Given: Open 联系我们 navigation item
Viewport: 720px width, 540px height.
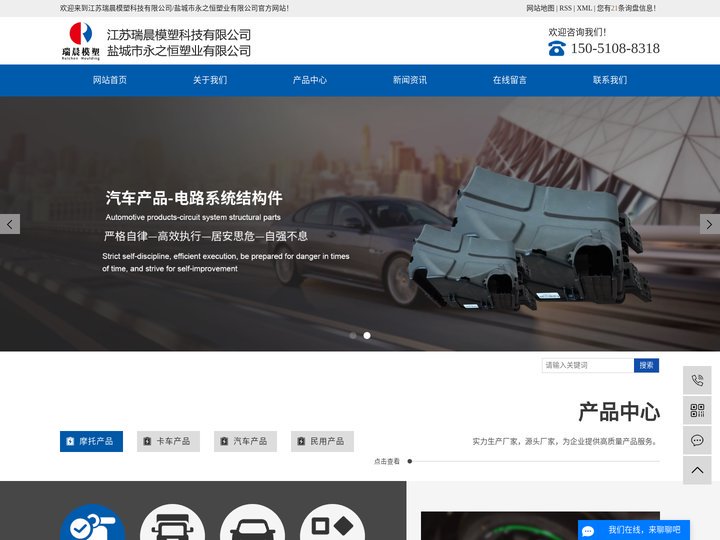Looking at the screenshot, I should pyautogui.click(x=610, y=80).
